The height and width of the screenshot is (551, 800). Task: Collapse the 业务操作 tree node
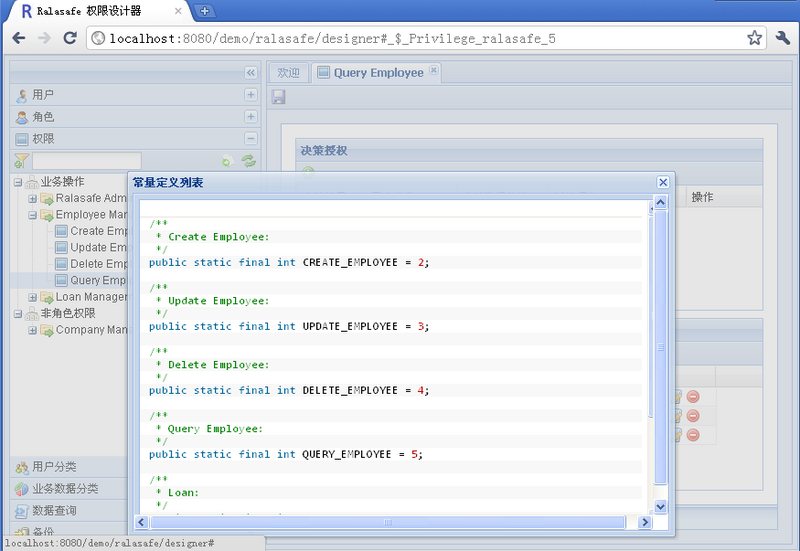coord(18,182)
